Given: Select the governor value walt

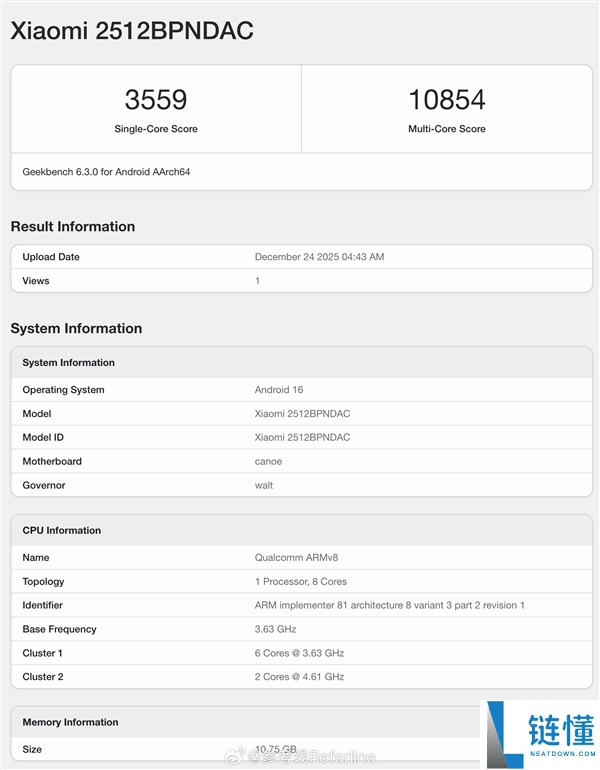Looking at the screenshot, I should pyautogui.click(x=264, y=485).
